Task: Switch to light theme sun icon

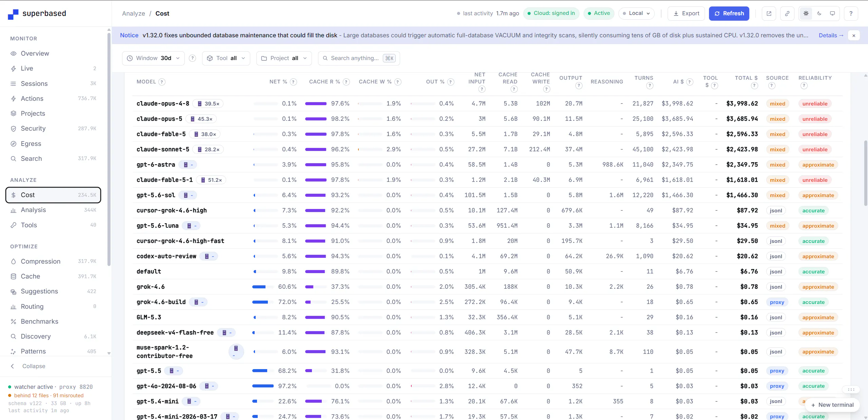Action: [x=806, y=14]
